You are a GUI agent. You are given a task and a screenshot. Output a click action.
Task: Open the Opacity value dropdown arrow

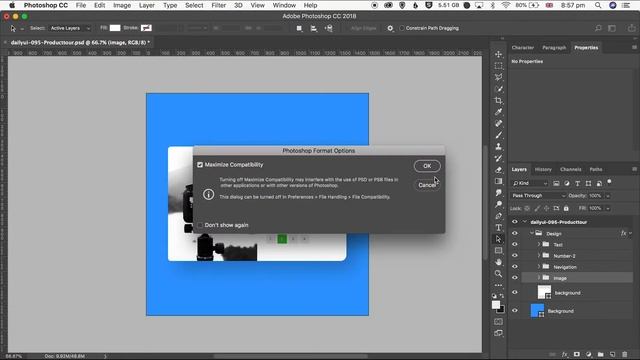[608, 196]
